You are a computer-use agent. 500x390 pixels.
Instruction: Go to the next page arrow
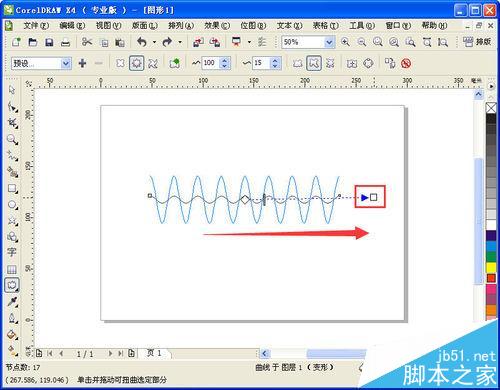point(110,353)
